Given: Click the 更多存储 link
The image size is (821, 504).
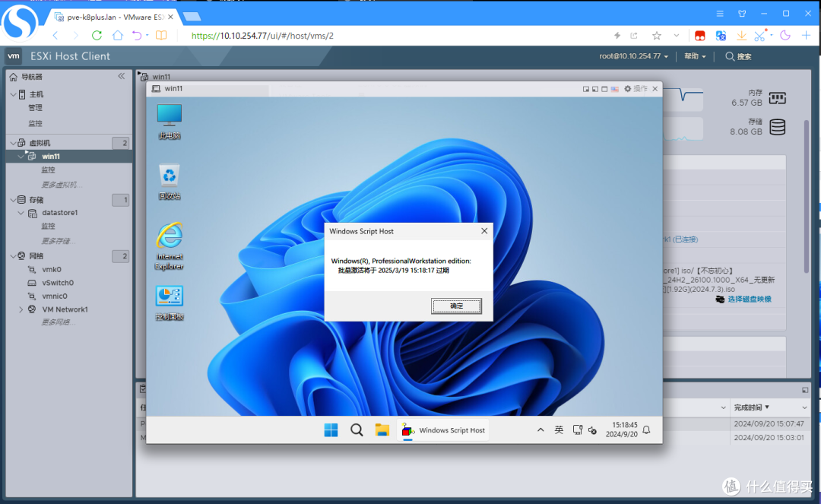Looking at the screenshot, I should coord(58,241).
